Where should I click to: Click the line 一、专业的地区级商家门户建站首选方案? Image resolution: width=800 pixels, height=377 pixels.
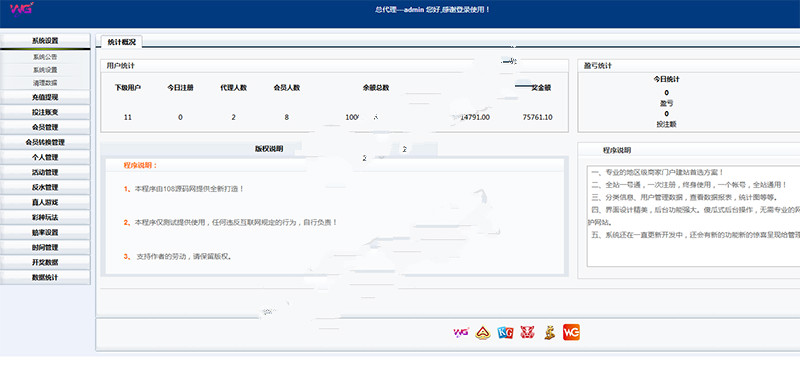[658, 172]
